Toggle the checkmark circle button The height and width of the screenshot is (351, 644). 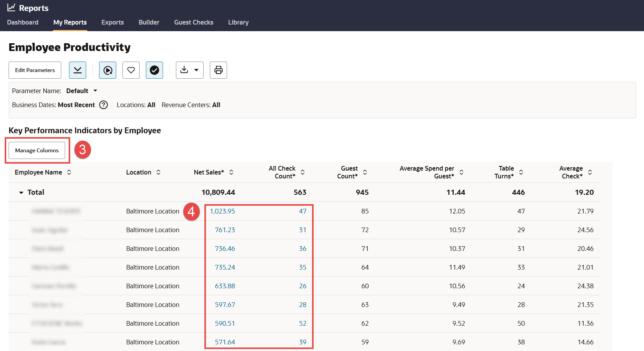(x=154, y=70)
